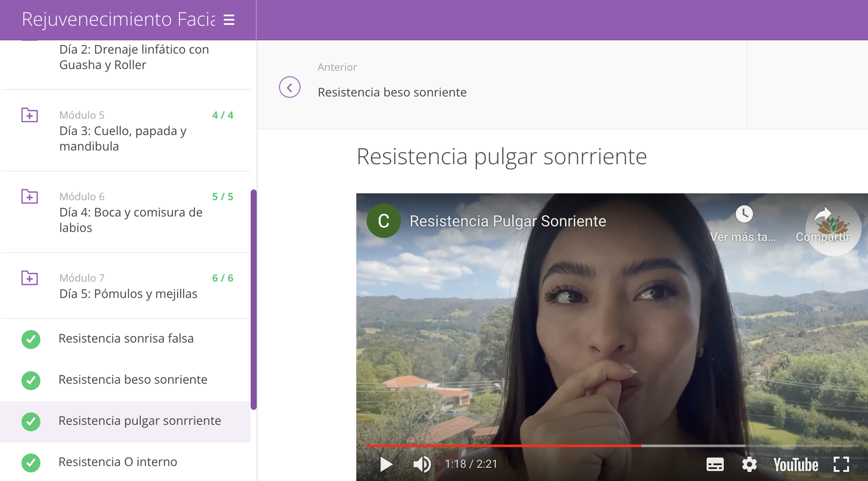
Task: Go to previous lesson Resistencia beso sonriente
Action: (392, 92)
